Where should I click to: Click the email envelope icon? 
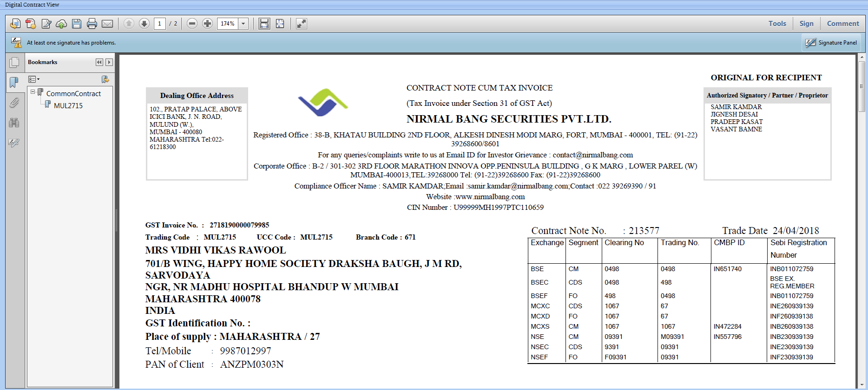click(x=107, y=24)
